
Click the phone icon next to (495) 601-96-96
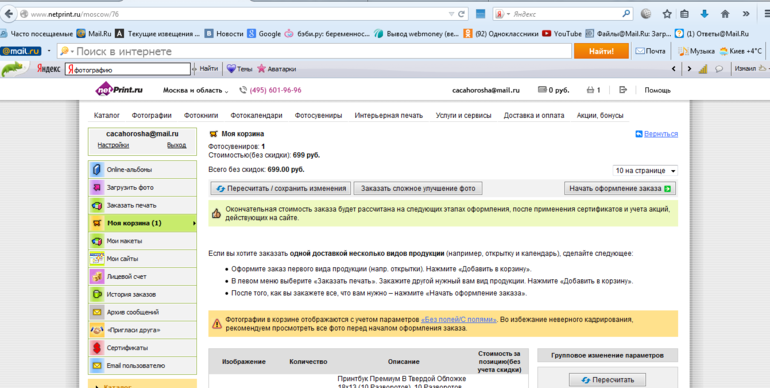[243, 90]
